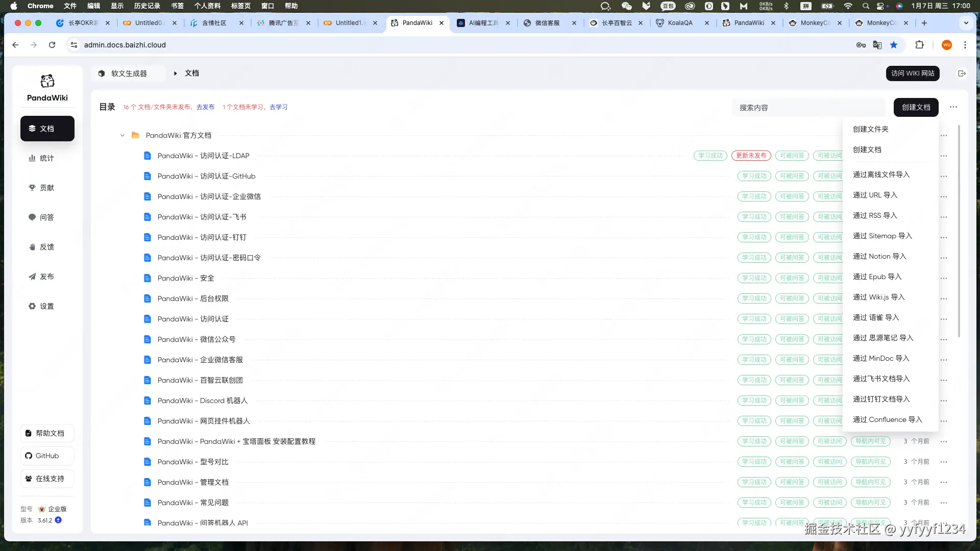Image resolution: width=980 pixels, height=551 pixels.
Task: Click Chrome's back navigation arrow
Action: point(15,45)
